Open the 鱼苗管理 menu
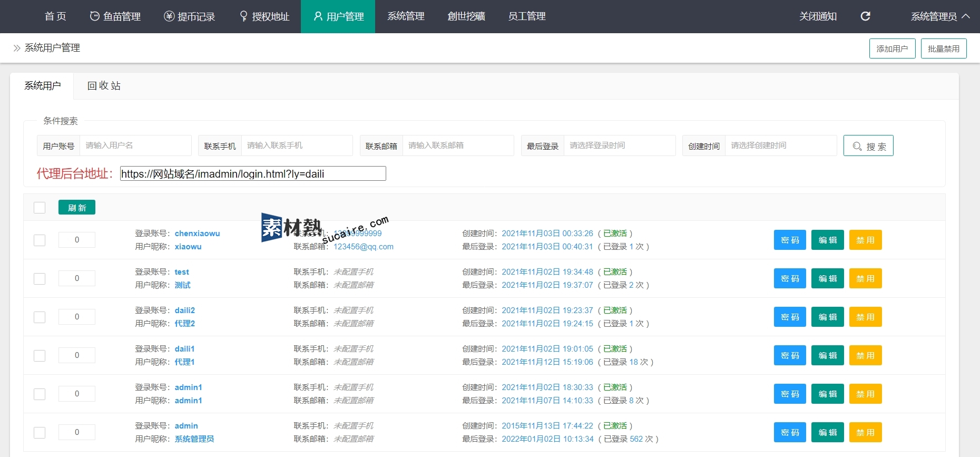The width and height of the screenshot is (980, 457). tap(115, 16)
